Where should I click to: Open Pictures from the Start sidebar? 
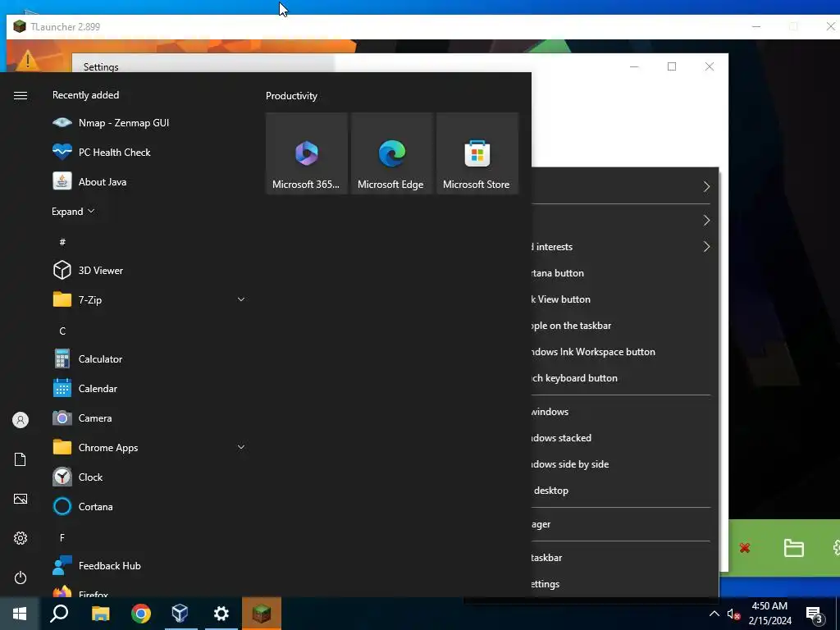click(21, 499)
